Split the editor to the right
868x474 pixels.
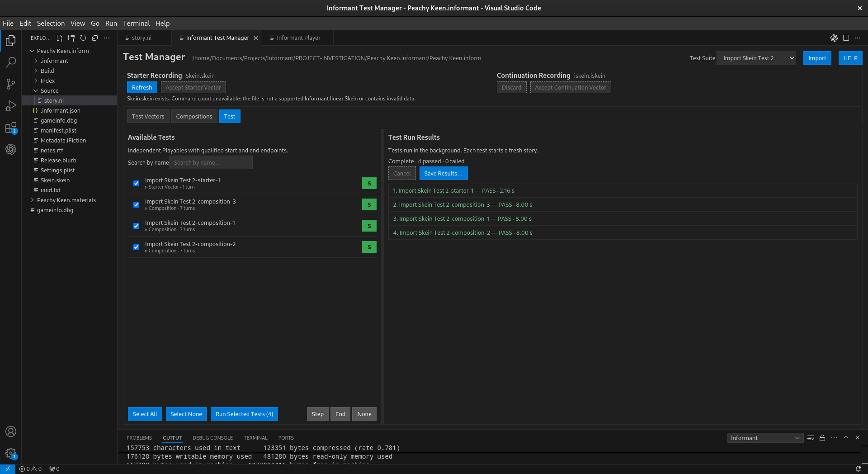pos(846,38)
